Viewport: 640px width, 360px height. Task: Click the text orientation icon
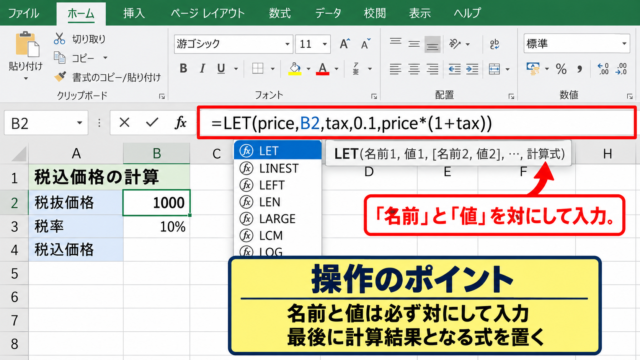coord(455,43)
